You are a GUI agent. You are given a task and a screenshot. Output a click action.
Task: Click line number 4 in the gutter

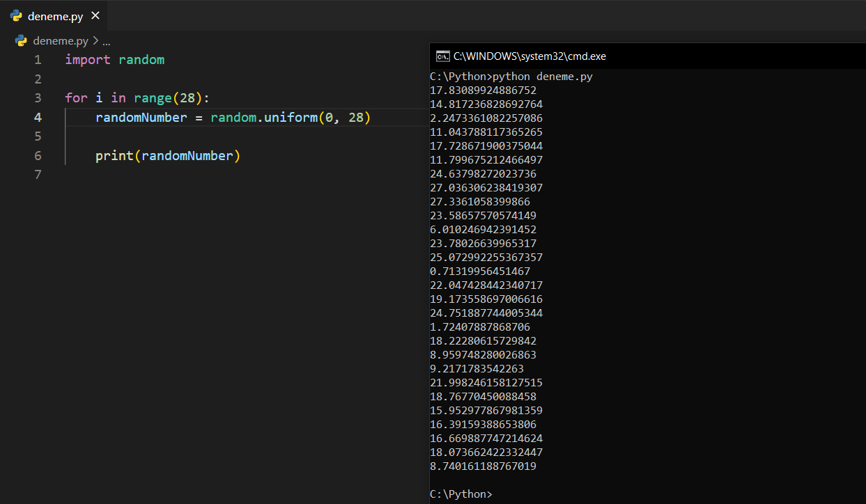point(38,118)
